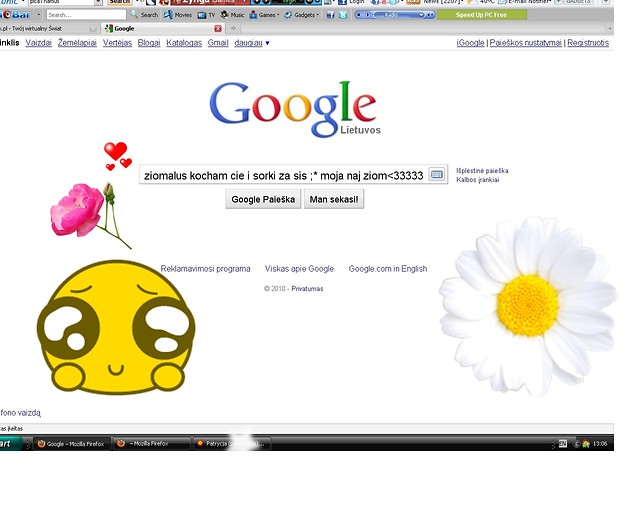Image resolution: width=640 pixels, height=512 pixels.
Task: Switch to Patrycja taskbar window
Action: (232, 443)
